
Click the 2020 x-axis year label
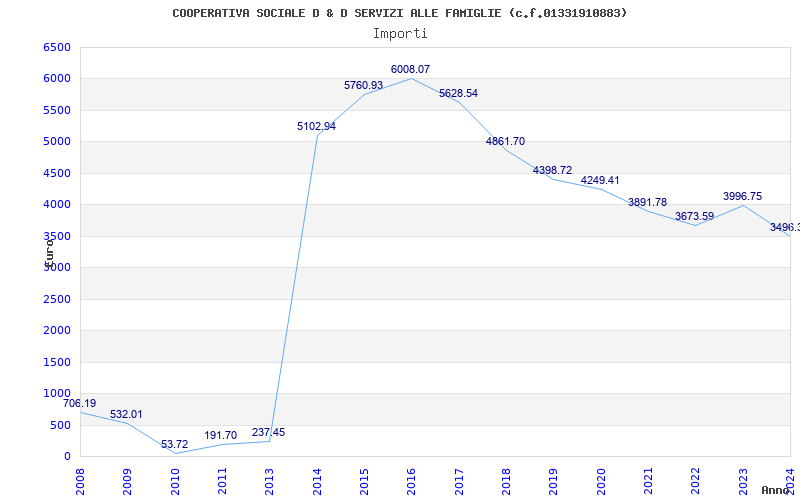(x=601, y=483)
